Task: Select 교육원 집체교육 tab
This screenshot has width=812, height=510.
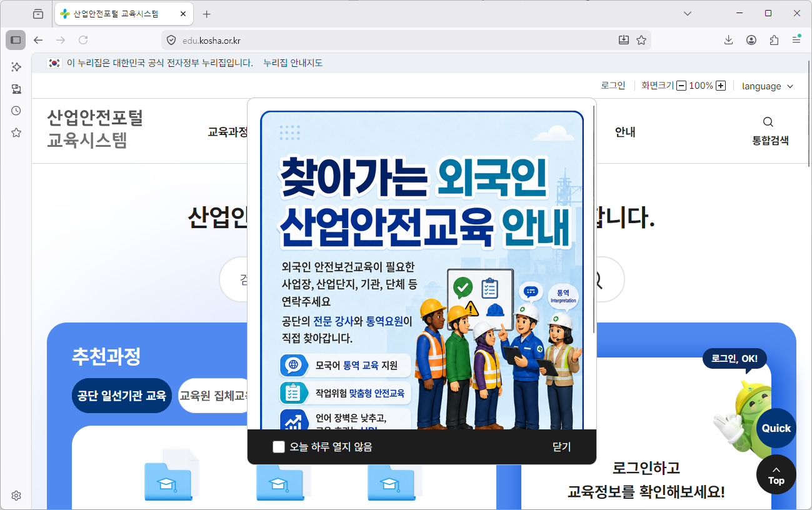Action: [x=213, y=396]
